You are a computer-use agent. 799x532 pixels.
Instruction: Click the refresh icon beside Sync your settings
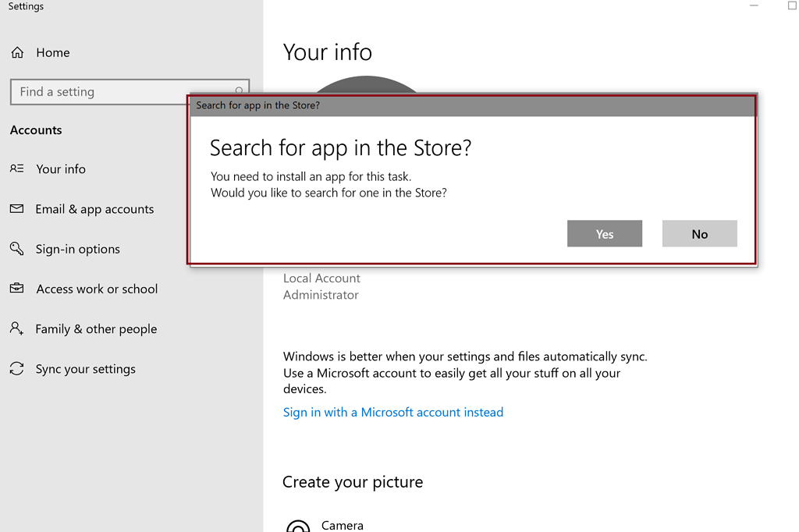17,368
